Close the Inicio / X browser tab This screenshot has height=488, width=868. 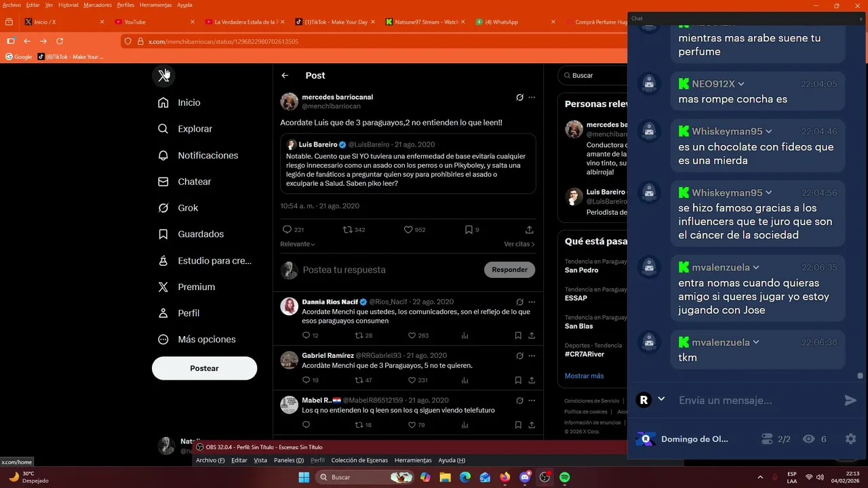click(x=102, y=22)
